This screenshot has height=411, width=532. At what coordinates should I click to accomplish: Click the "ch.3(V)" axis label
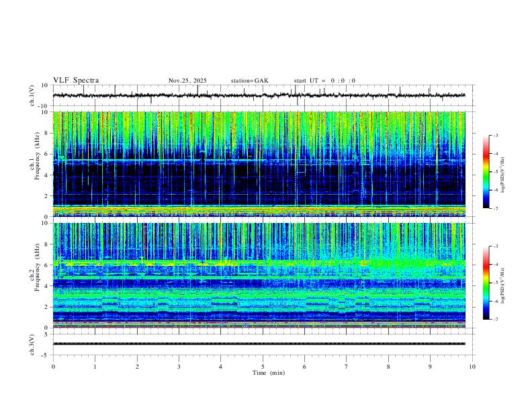32,345
